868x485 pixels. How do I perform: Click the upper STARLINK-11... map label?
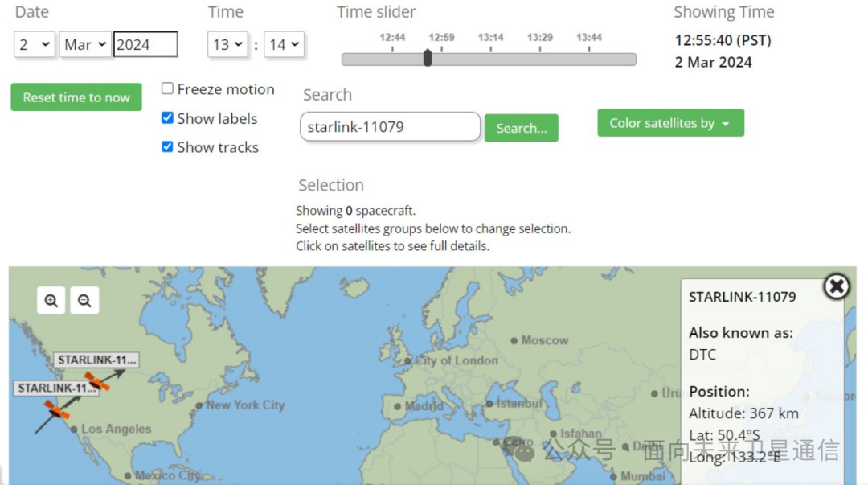point(96,360)
